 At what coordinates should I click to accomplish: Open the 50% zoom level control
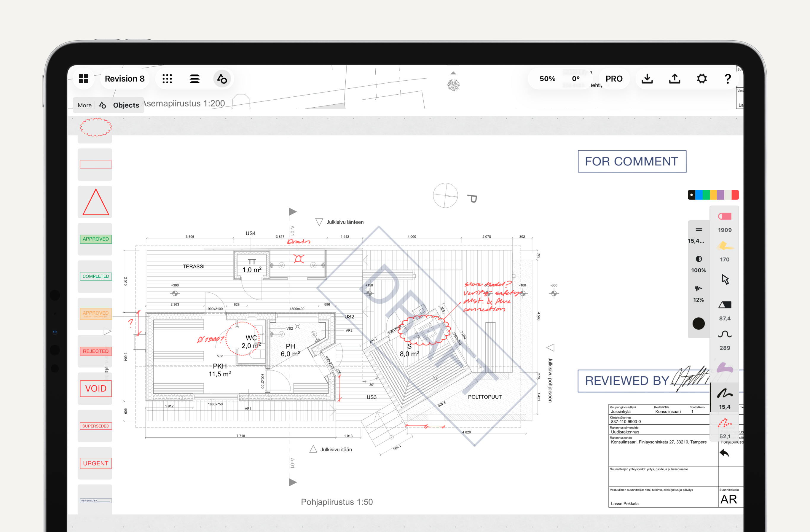click(547, 79)
